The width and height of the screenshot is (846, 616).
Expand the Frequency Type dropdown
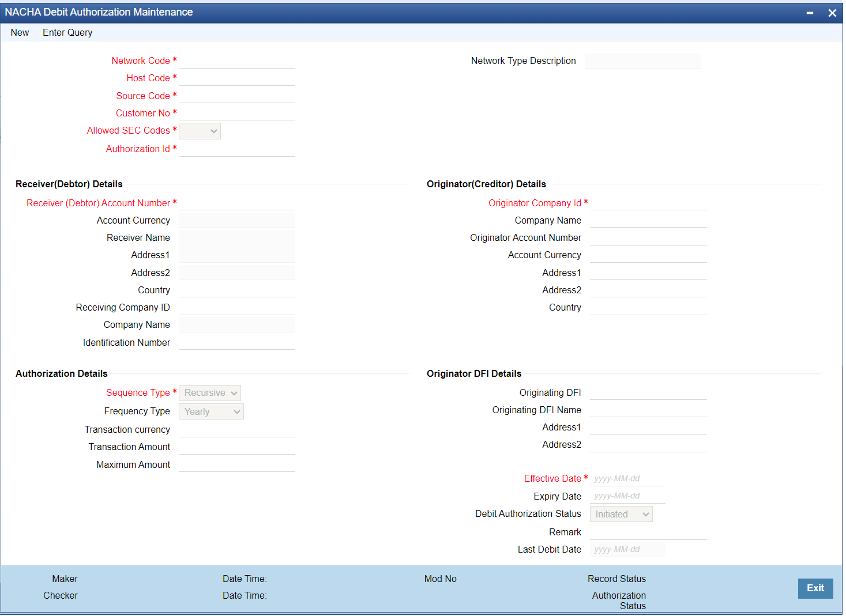[211, 411]
